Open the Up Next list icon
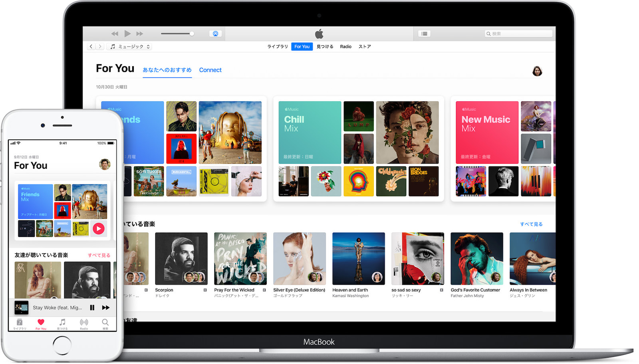 click(424, 34)
